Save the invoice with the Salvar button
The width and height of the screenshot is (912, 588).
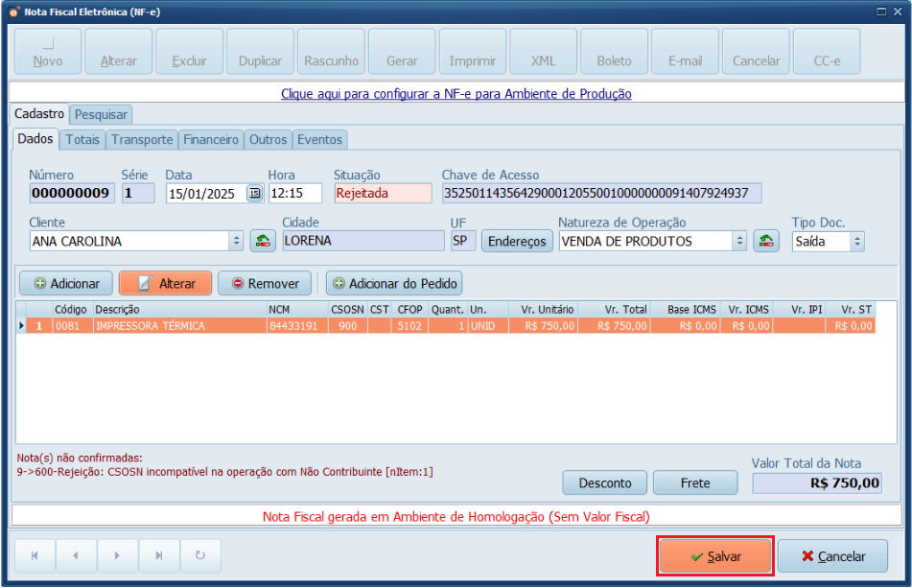[714, 556]
